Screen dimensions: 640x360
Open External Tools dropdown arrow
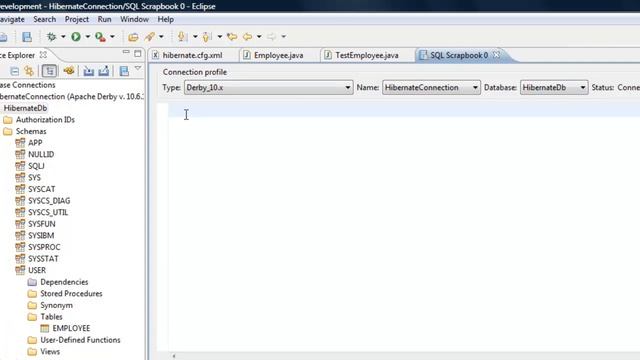(112, 37)
